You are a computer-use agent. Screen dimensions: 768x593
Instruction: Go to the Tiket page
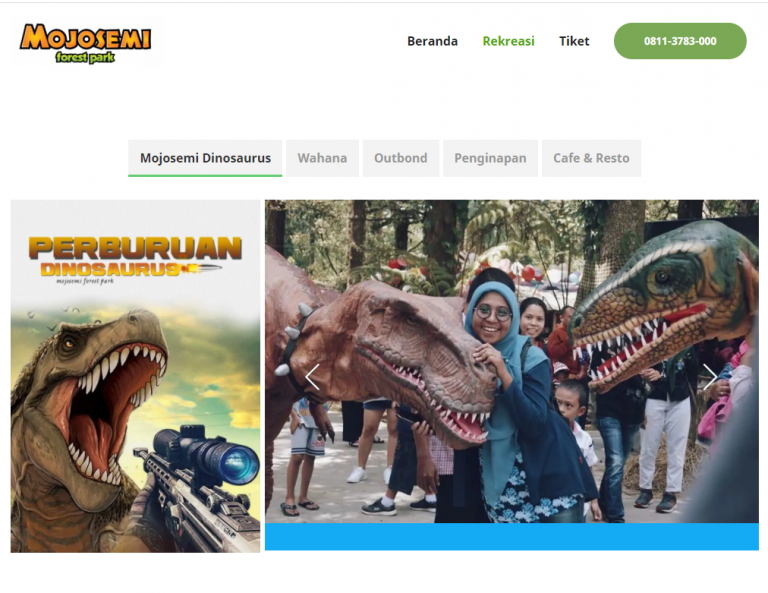click(574, 41)
